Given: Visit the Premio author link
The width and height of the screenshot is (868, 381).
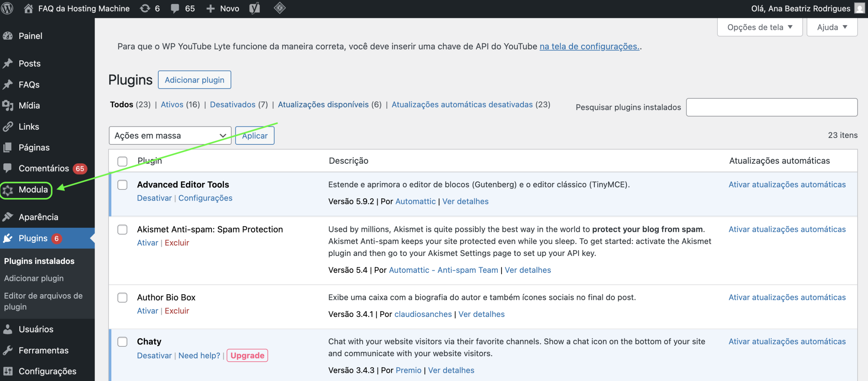Looking at the screenshot, I should [409, 370].
